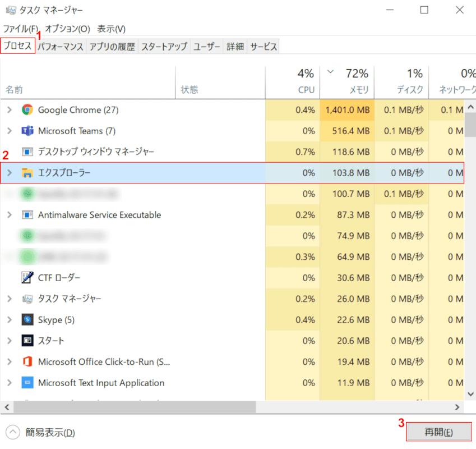Click the スタート process icon
The image size is (476, 449).
[27, 341]
